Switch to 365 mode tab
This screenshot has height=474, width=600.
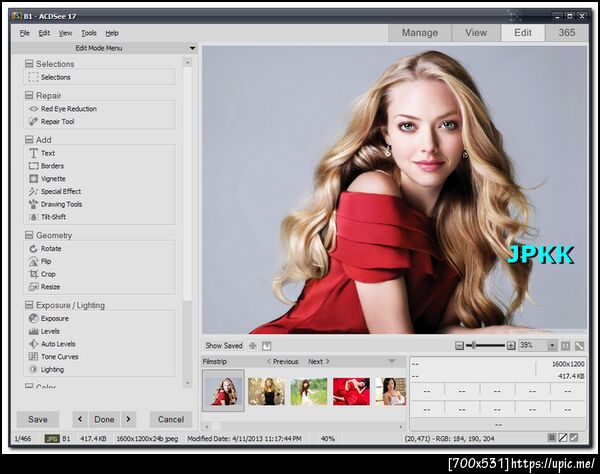point(567,33)
